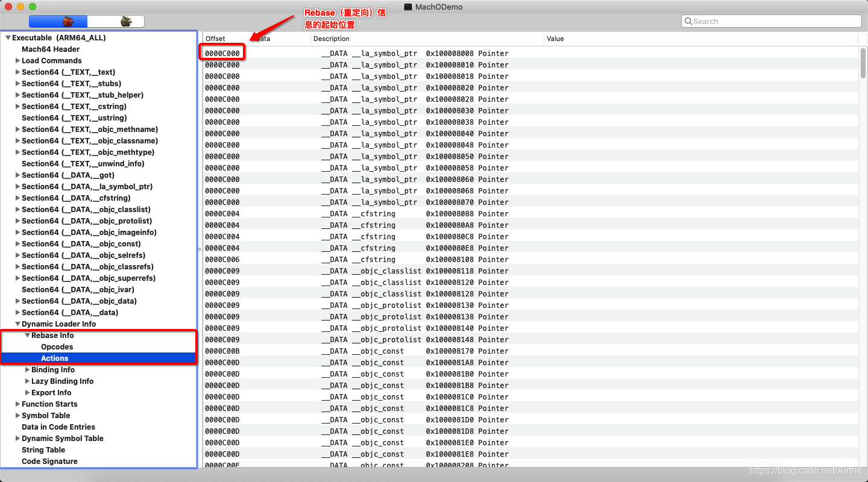
Task: Select the __objc_classlist row at 0x100008118
Action: (x=530, y=271)
